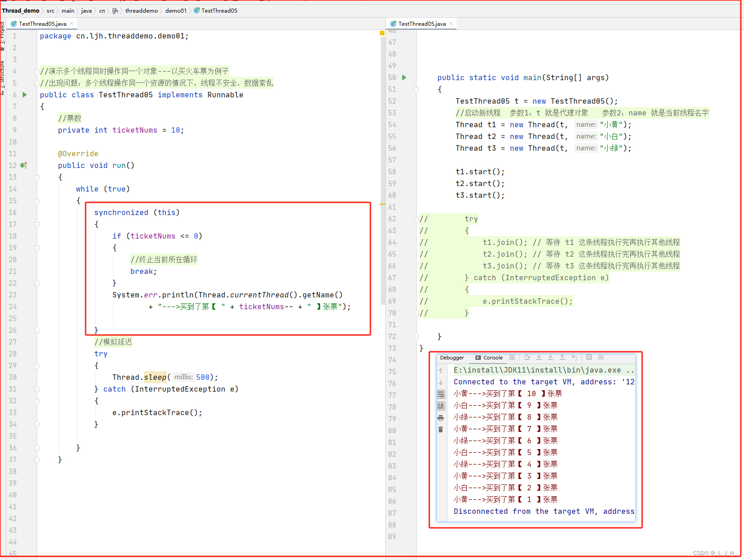Image resolution: width=744 pixels, height=560 pixels.
Task: Click console line '小黄--->买到了第【 1 】张票'
Action: pos(505,500)
